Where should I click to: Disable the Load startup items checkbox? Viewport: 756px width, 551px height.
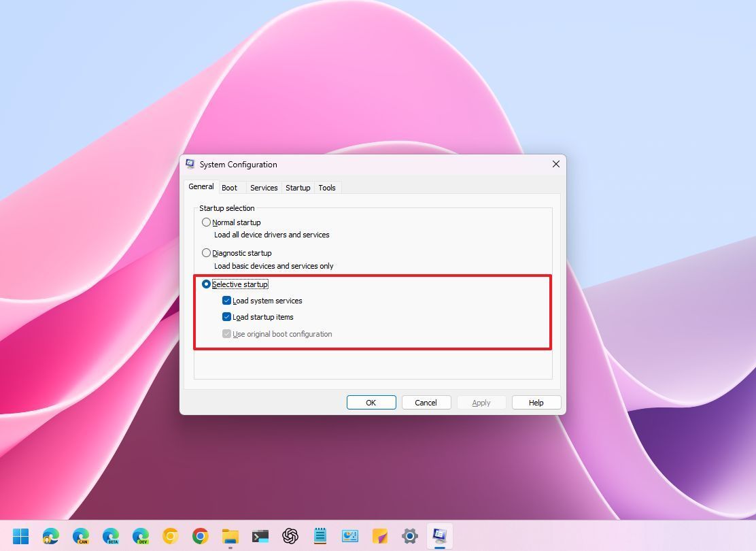(x=226, y=317)
